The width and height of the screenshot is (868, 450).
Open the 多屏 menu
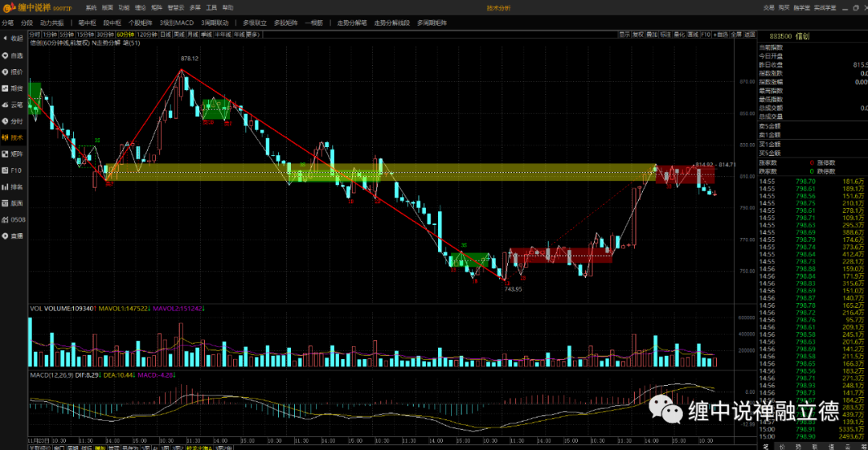(x=194, y=8)
